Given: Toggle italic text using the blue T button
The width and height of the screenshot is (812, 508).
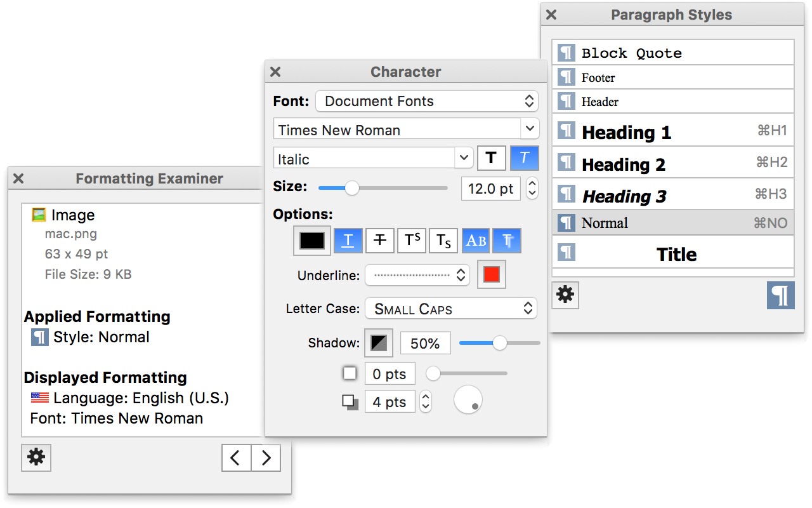Looking at the screenshot, I should (x=524, y=157).
